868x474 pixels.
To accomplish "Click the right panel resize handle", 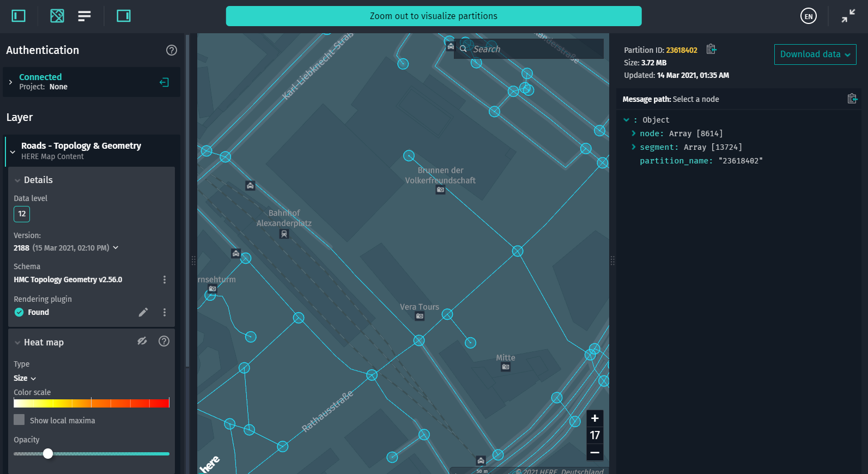I will click(612, 260).
